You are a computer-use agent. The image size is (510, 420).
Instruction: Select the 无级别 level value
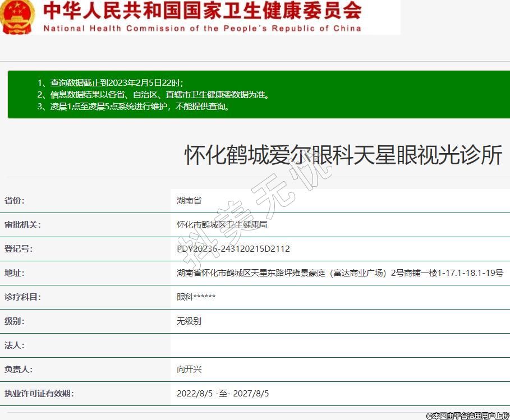(189, 321)
